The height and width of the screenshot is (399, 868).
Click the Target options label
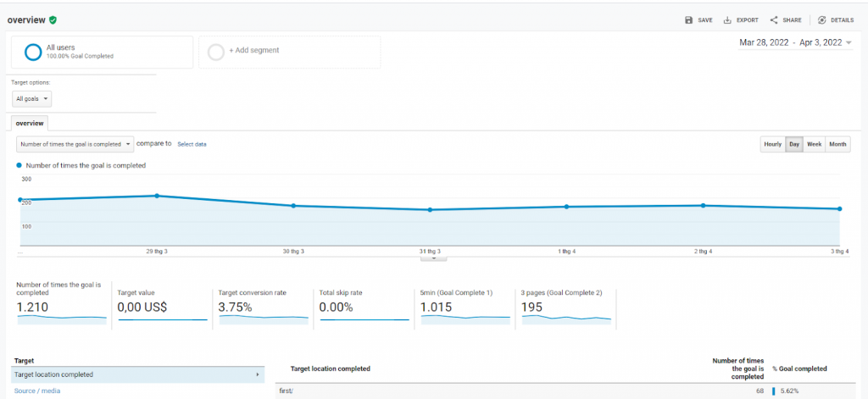click(31, 82)
